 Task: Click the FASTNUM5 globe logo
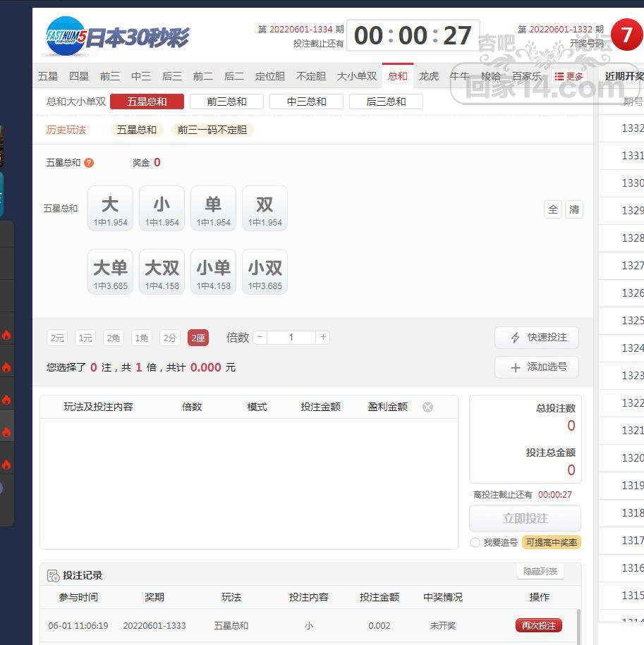tap(65, 37)
